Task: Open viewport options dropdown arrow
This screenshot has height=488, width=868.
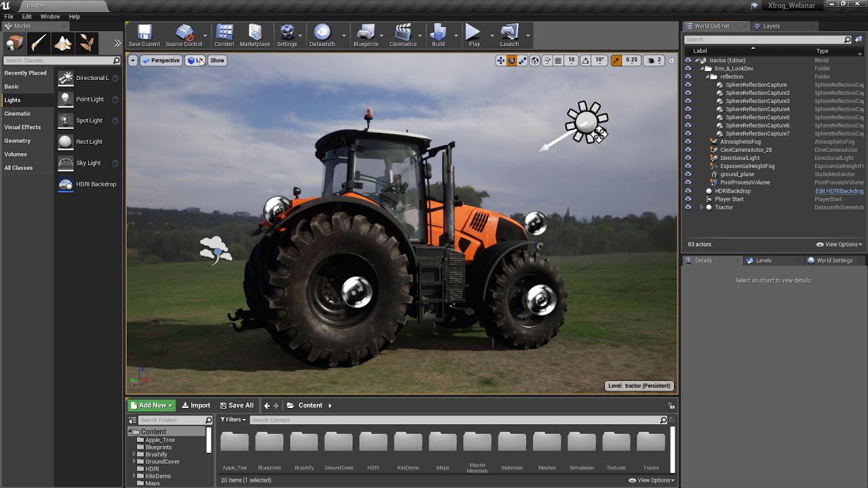Action: 133,60
